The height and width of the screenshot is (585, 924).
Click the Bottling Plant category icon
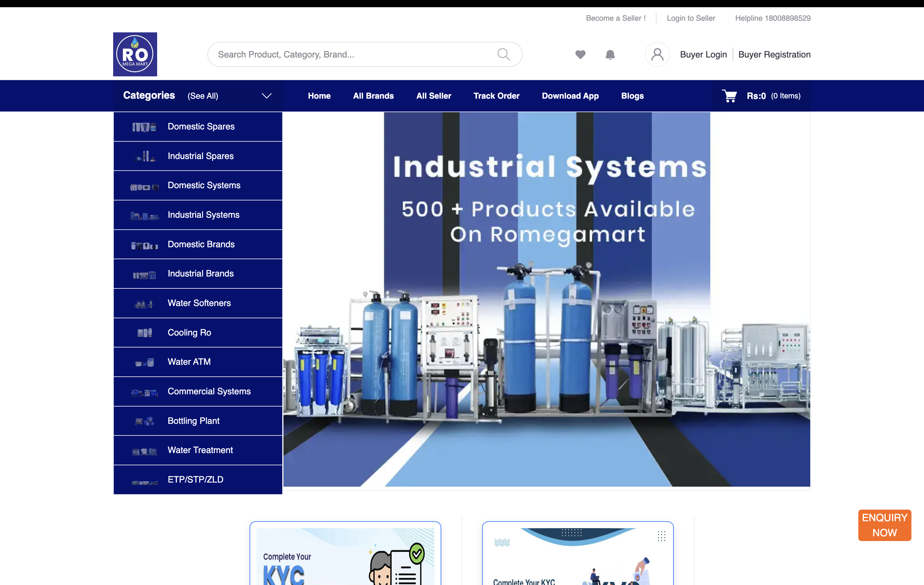click(145, 421)
